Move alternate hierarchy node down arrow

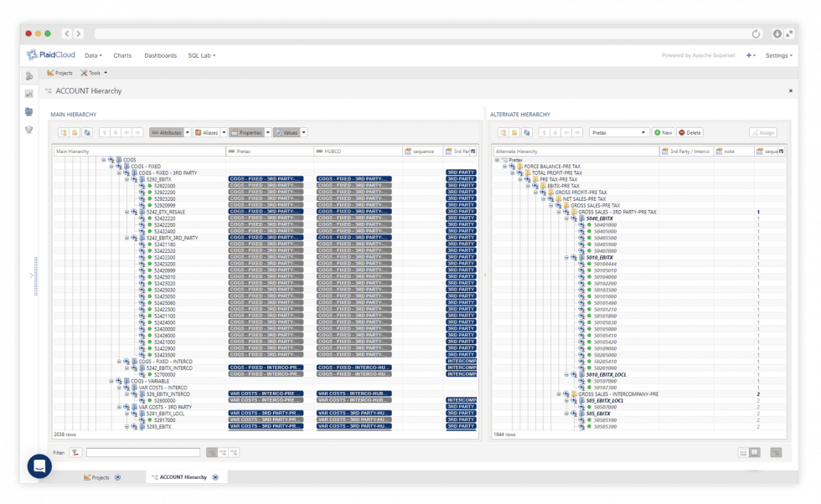click(555, 133)
